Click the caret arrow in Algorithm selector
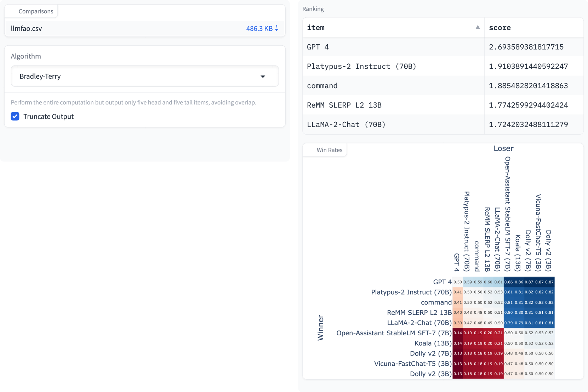588x392 pixels. 263,76
